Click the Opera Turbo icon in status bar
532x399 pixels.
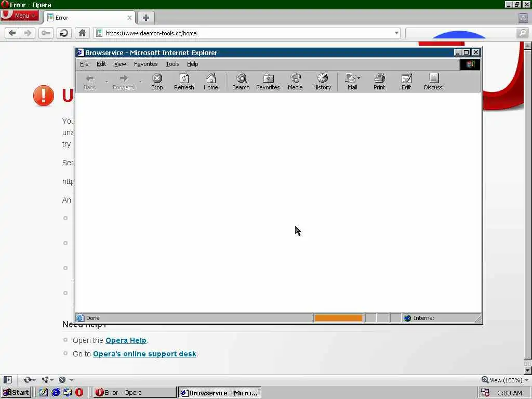pos(62,380)
